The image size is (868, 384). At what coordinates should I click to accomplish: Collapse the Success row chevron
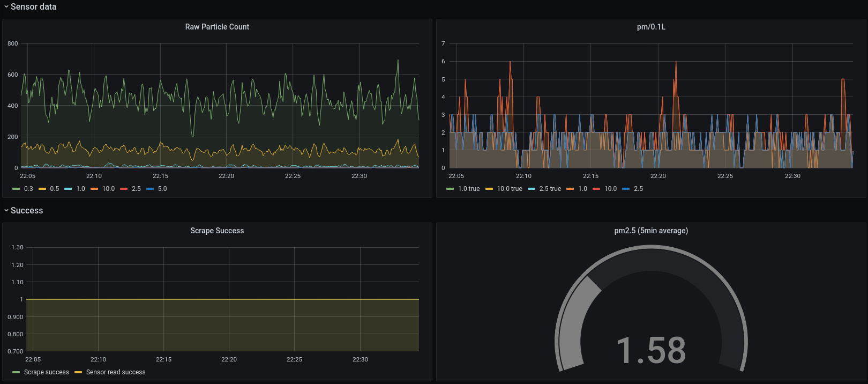6,211
